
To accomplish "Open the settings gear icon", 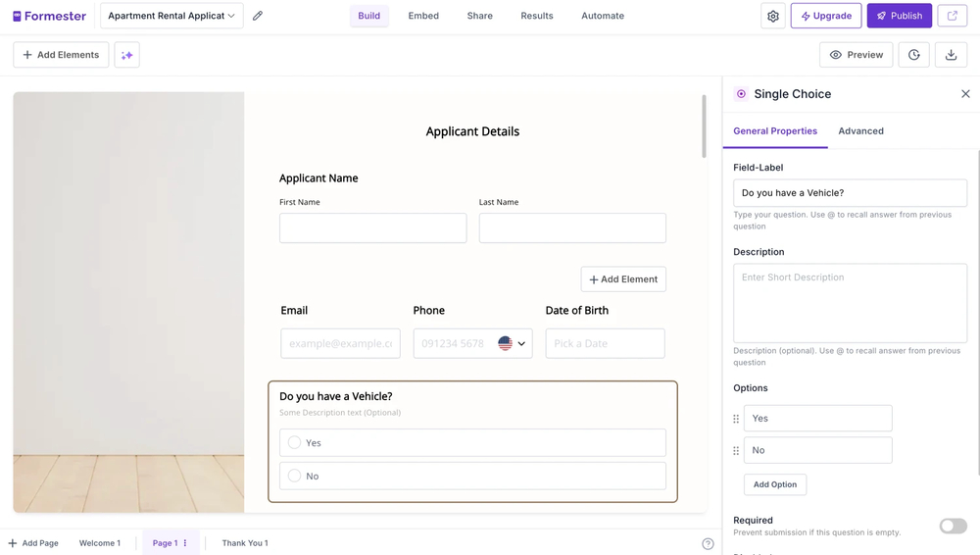I will click(x=773, y=16).
